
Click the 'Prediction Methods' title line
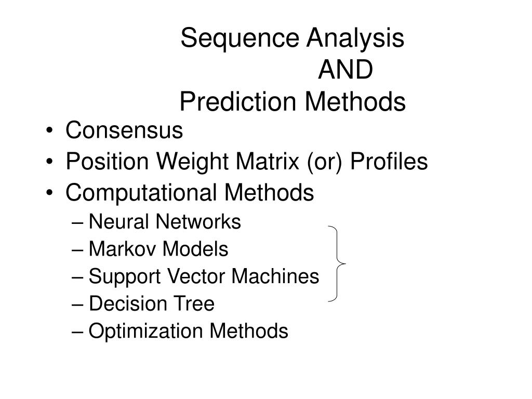tap(292, 101)
